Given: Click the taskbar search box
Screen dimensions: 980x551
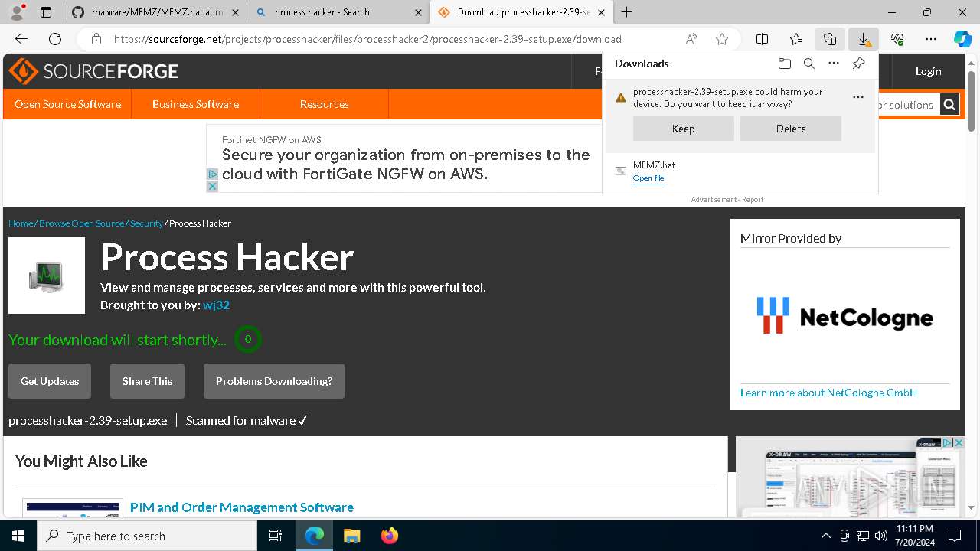Looking at the screenshot, I should [147, 536].
